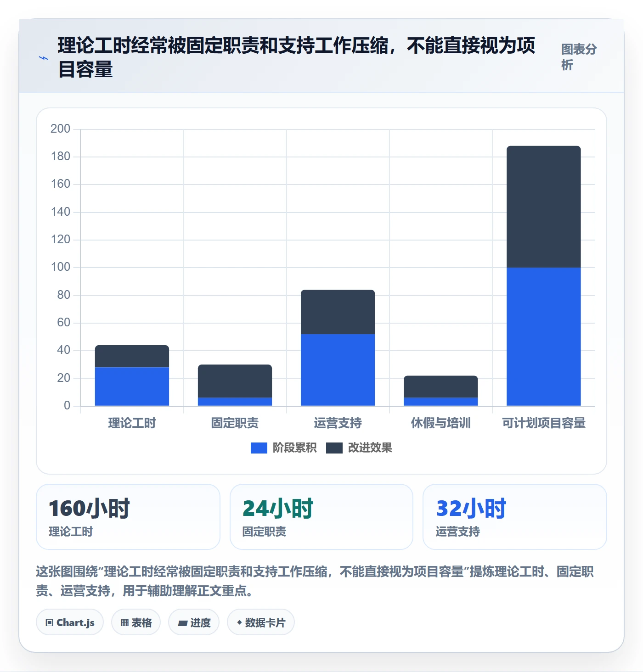This screenshot has height=672, width=643.
Task: Click the dark segment of the 固定职责 bar
Action: (x=235, y=381)
